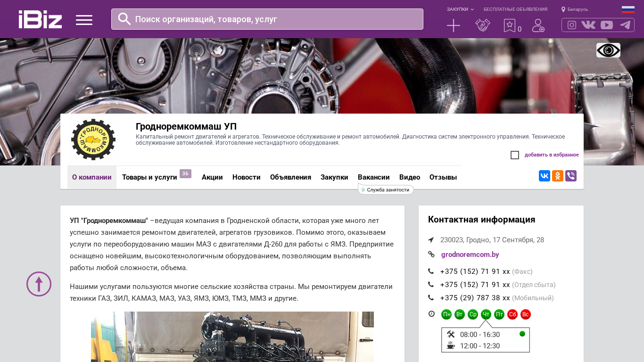Open the Закупки tab in company menu
Image resolution: width=644 pixels, height=362 pixels.
pos(334,177)
